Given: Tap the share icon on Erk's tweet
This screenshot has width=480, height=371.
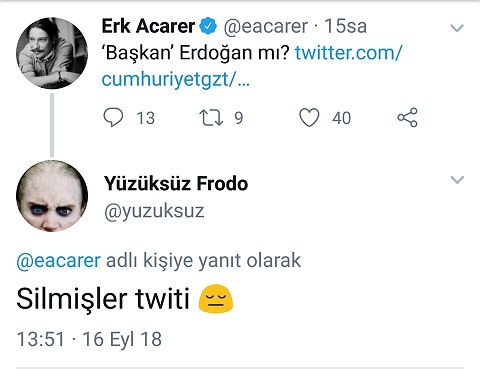Looking at the screenshot, I should tap(407, 117).
